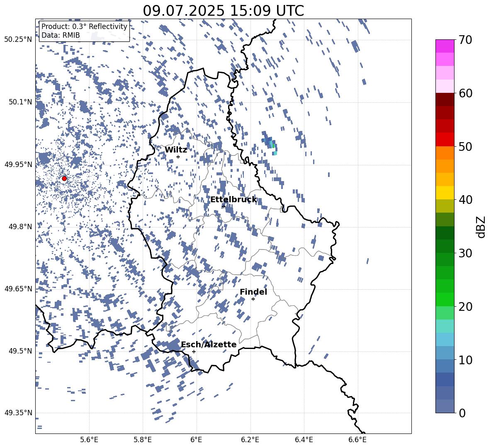
Task: Click the bright red 50 dBZ colorbar segment
Action: click(445, 139)
